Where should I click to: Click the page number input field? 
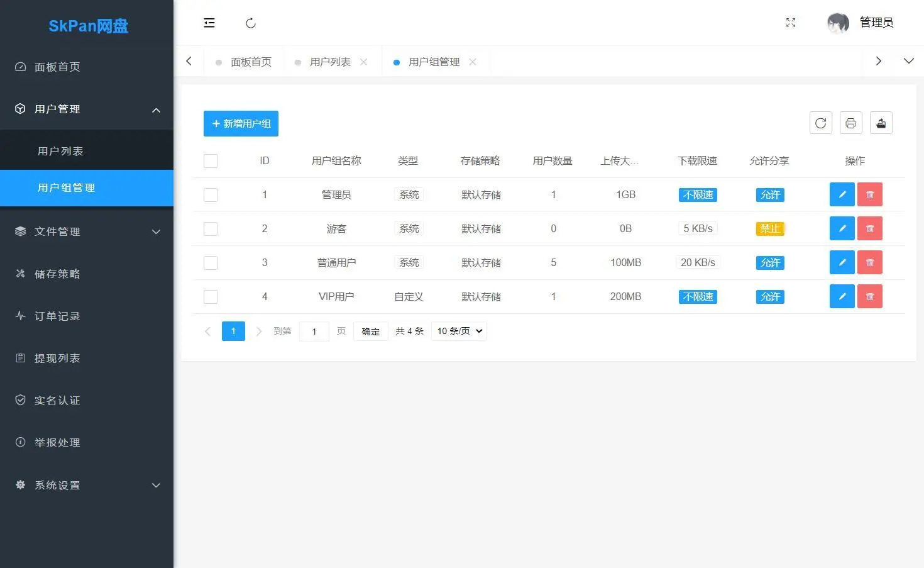click(314, 331)
